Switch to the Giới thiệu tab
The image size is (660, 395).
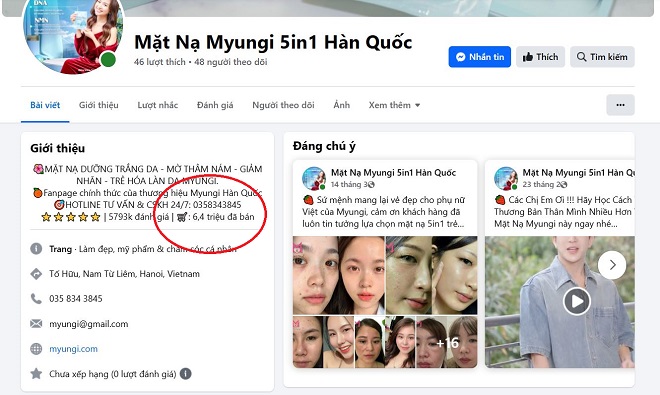click(x=98, y=105)
